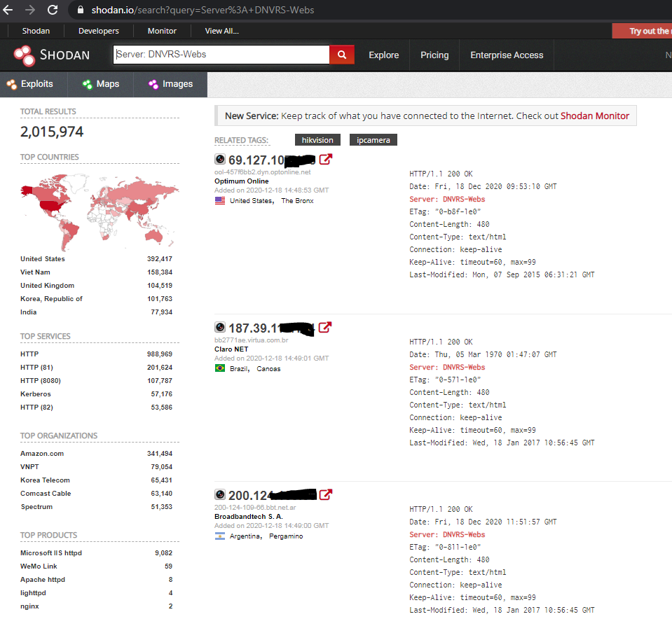The image size is (672, 633).
Task: Click the United States flag for The Bronx result
Action: 221,200
